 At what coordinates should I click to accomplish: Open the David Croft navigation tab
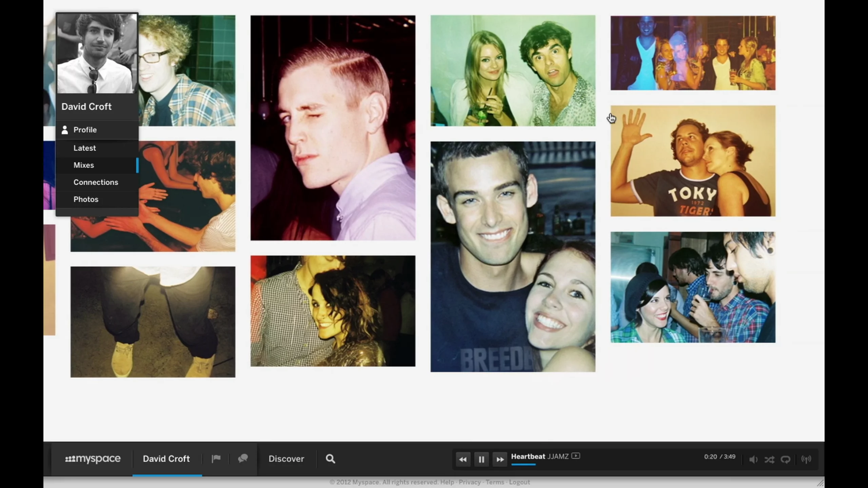[x=166, y=459]
